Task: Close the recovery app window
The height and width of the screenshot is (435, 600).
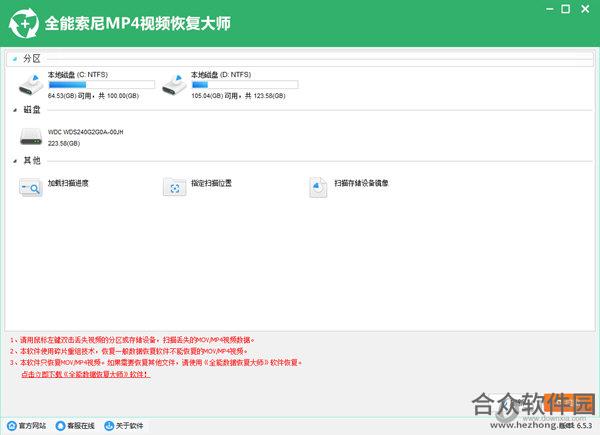Action: (x=585, y=9)
